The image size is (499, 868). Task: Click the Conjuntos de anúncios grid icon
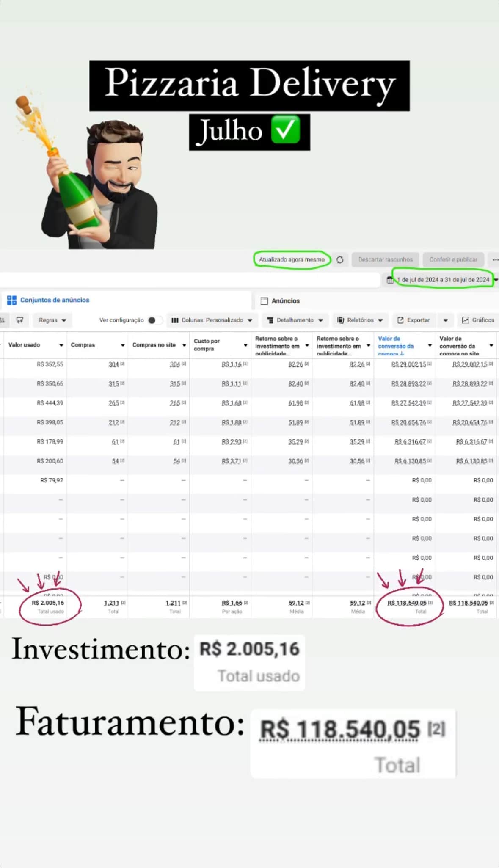[12, 300]
